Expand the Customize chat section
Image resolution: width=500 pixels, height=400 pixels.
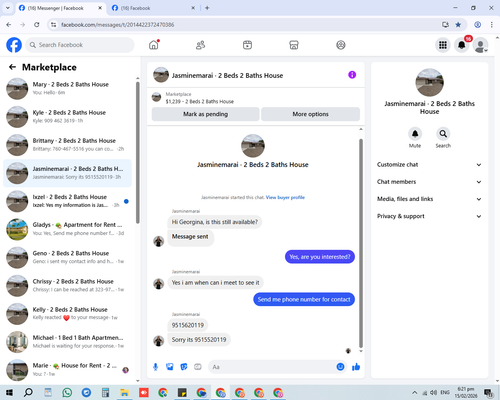coord(429,165)
